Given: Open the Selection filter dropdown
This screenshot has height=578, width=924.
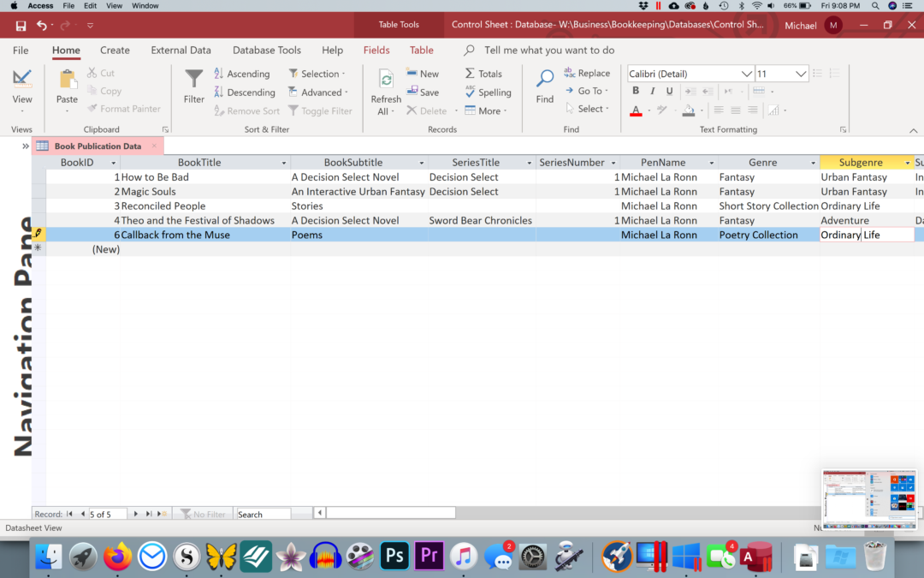Looking at the screenshot, I should [x=317, y=74].
